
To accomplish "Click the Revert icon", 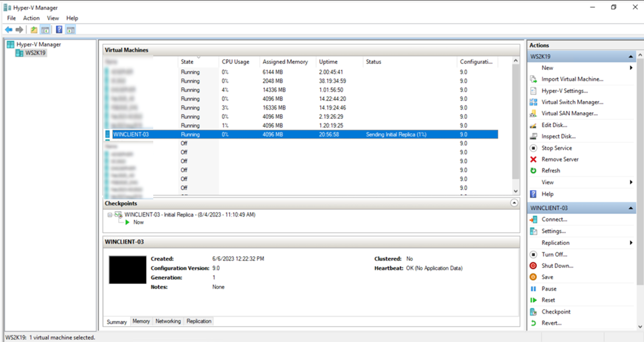I will (533, 323).
